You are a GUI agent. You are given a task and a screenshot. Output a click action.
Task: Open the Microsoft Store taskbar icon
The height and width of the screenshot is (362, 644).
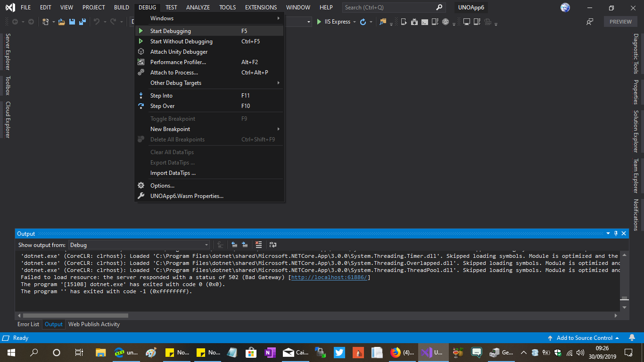(x=251, y=352)
